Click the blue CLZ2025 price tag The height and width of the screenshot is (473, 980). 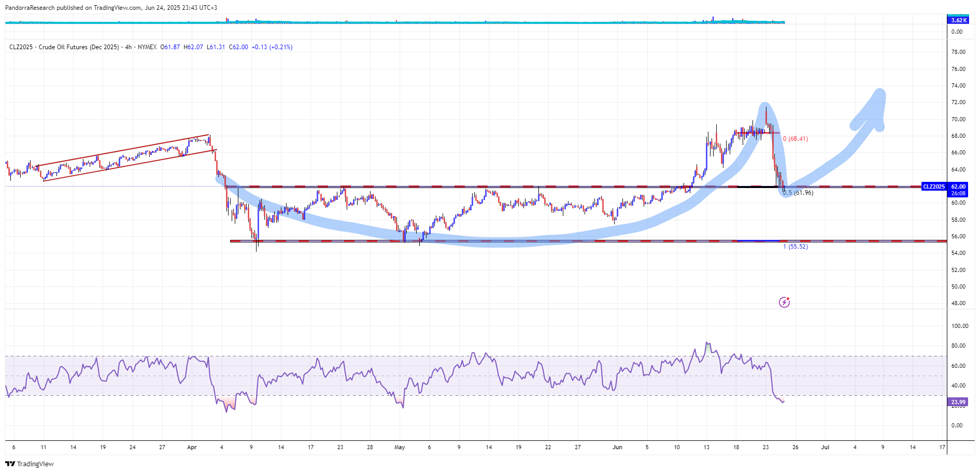pyautogui.click(x=934, y=187)
